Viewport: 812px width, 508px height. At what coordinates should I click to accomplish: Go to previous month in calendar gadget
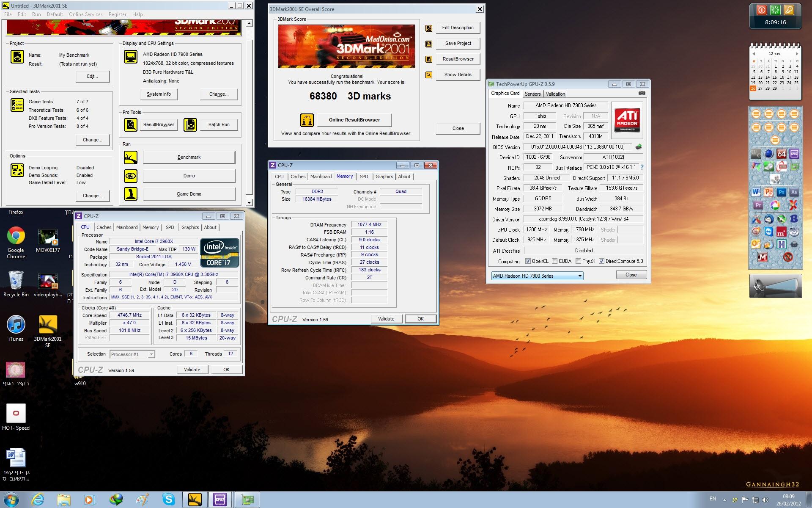coord(753,54)
